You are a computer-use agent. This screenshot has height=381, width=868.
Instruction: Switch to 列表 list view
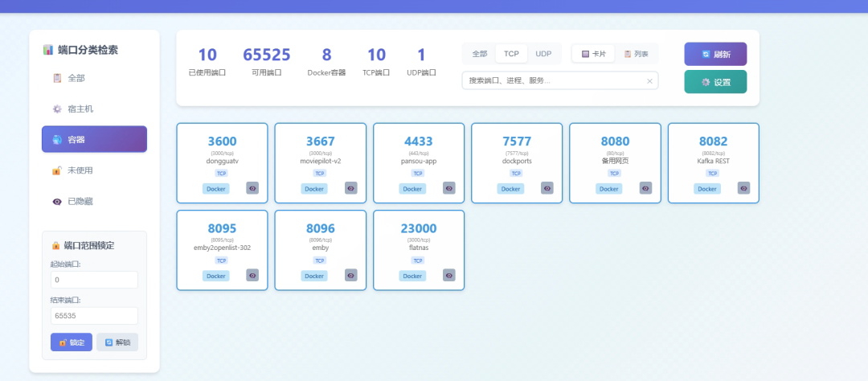pyautogui.click(x=636, y=54)
